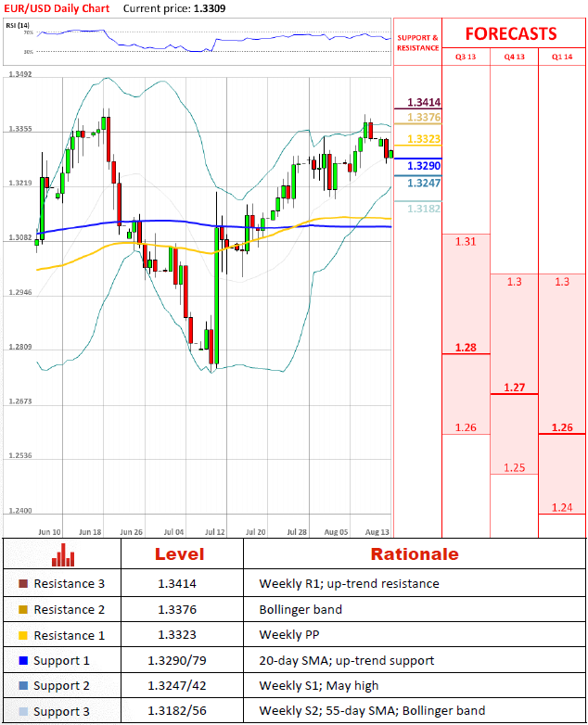Click the 1.3082 price axis label
The image size is (588, 725).
pyautogui.click(x=20, y=237)
